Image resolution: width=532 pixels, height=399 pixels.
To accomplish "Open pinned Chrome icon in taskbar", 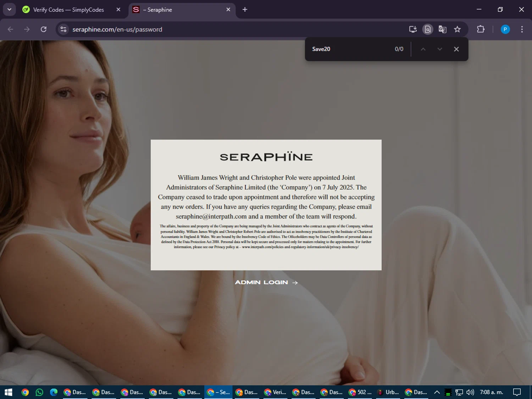I will [25, 392].
